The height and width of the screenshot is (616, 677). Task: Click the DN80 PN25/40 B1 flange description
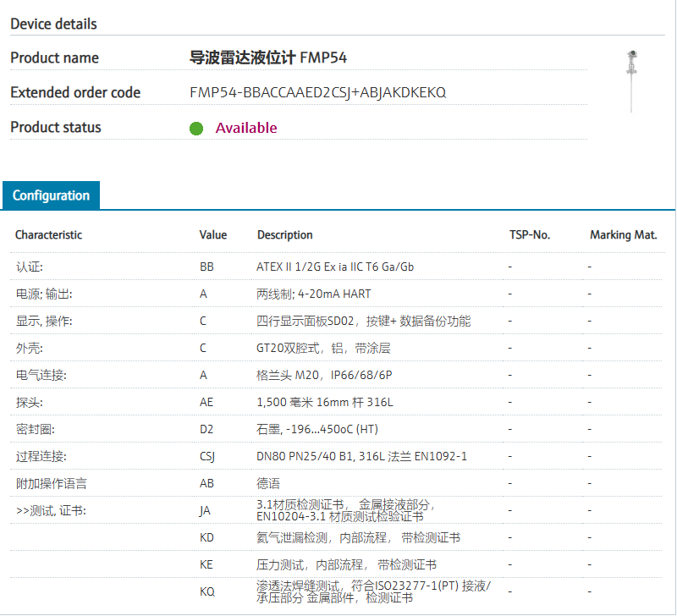[361, 457]
